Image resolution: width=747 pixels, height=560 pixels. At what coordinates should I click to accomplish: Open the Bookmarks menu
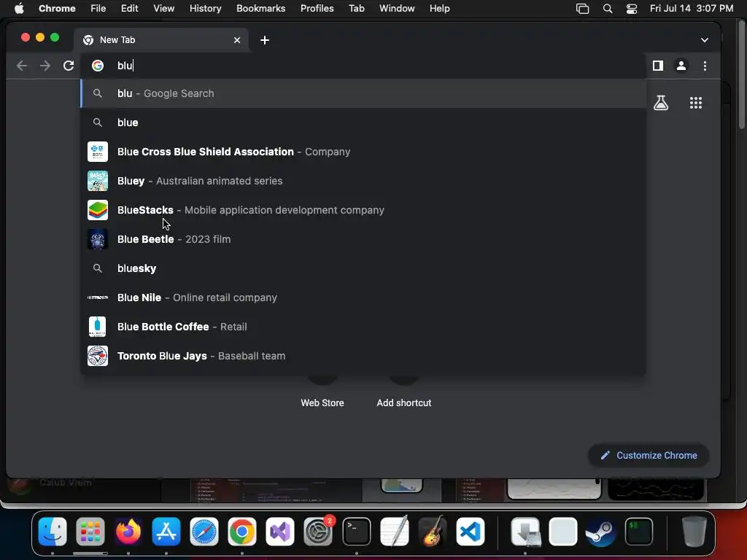coord(260,9)
